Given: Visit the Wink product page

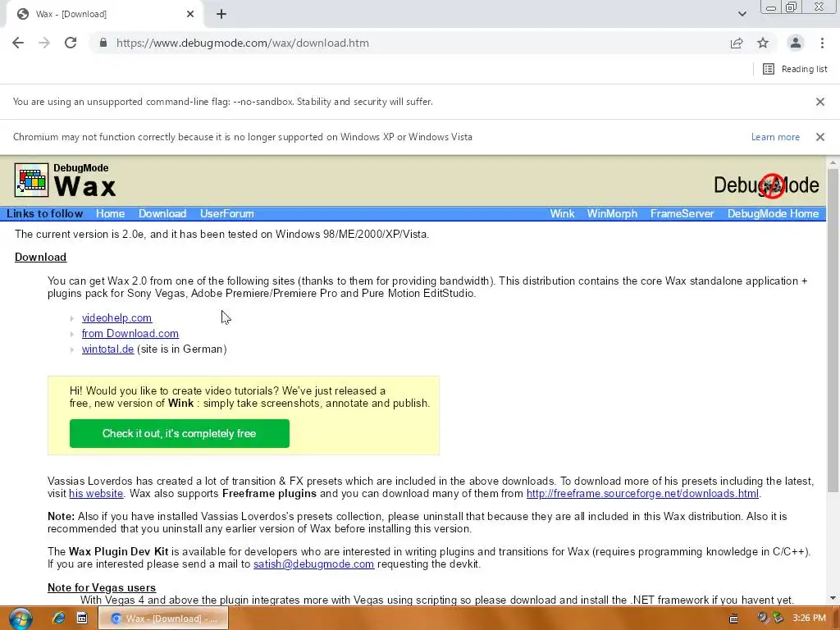Looking at the screenshot, I should 562,214.
